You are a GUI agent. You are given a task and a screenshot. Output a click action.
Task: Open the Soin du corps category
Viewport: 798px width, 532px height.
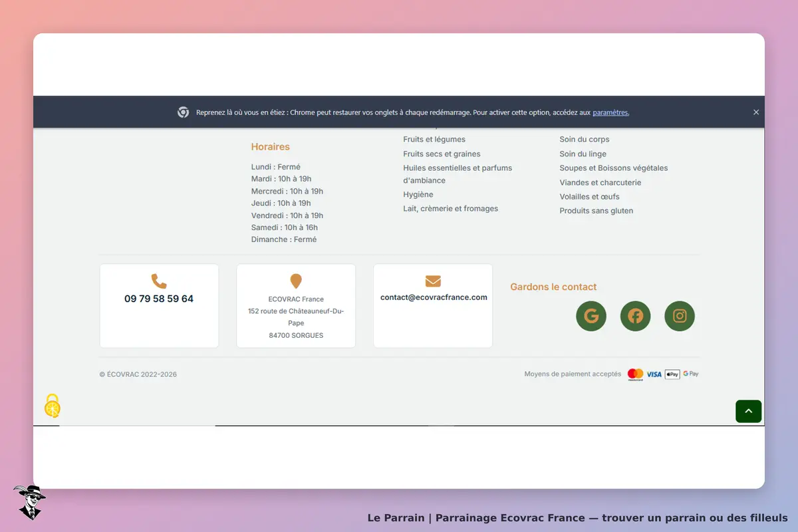585,139
